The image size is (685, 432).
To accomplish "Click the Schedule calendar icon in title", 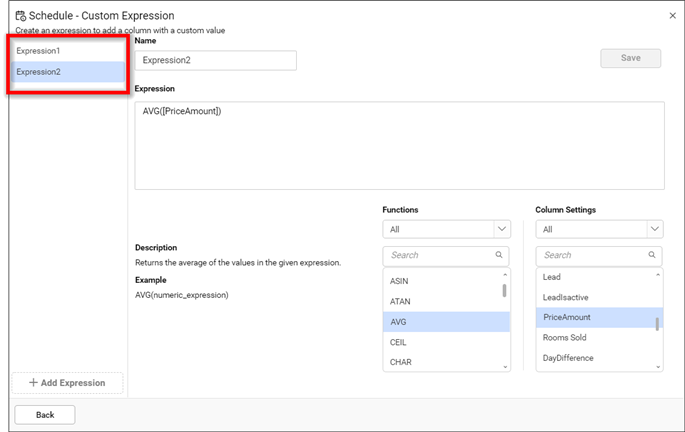I will tap(21, 16).
